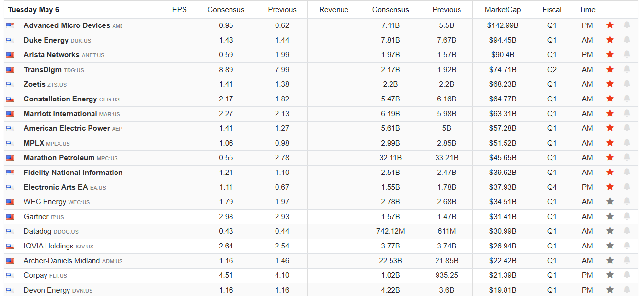Click the WEC Energy bell icon
Screen dimensions: 644x296
(627, 201)
